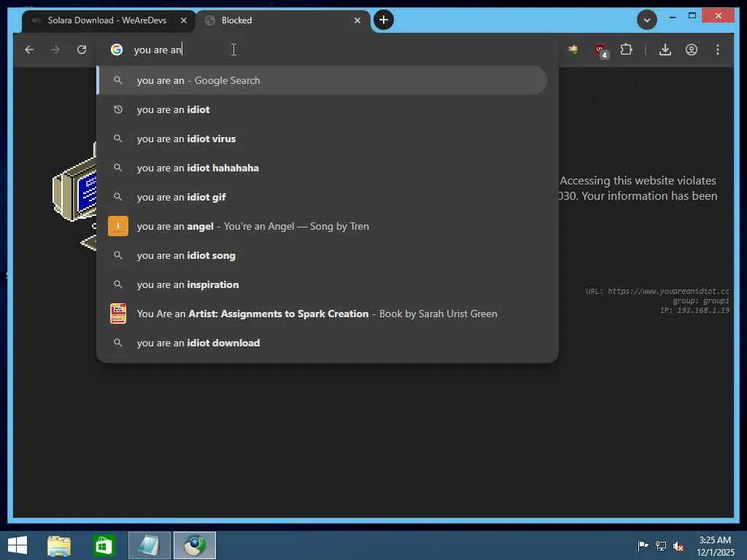Open the browser three-dot menu
Viewport: 747px width, 560px height.
[x=718, y=50]
